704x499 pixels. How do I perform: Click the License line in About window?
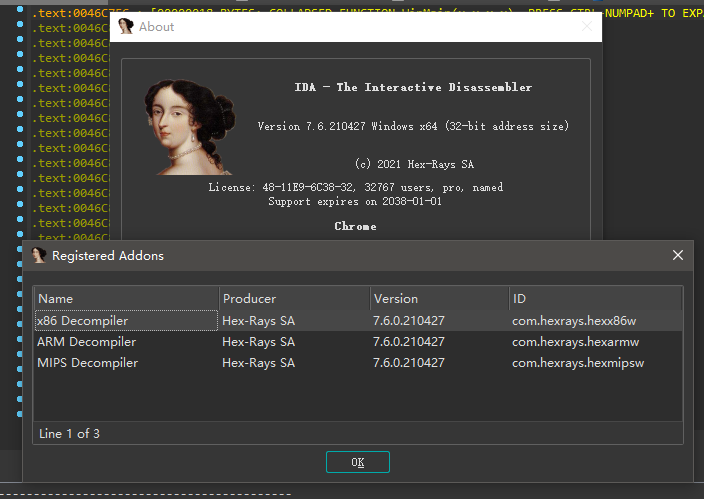356,187
